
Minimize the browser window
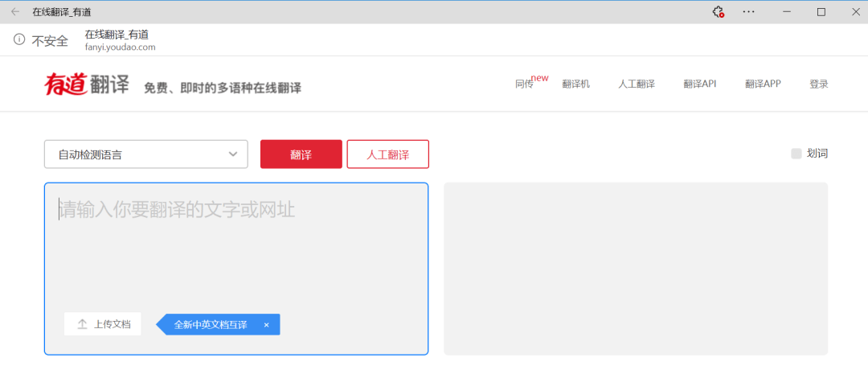[x=786, y=11]
